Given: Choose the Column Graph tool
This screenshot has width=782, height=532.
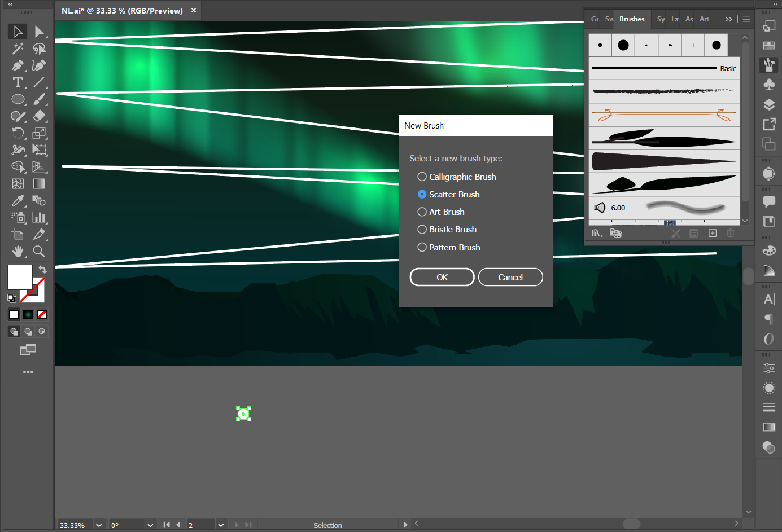Looking at the screenshot, I should [39, 218].
